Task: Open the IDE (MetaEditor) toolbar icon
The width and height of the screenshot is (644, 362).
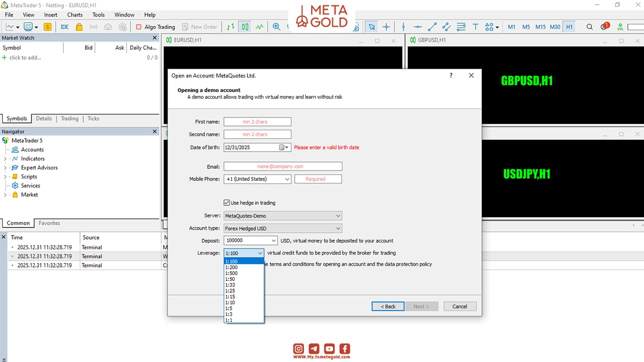Action: coord(64,27)
